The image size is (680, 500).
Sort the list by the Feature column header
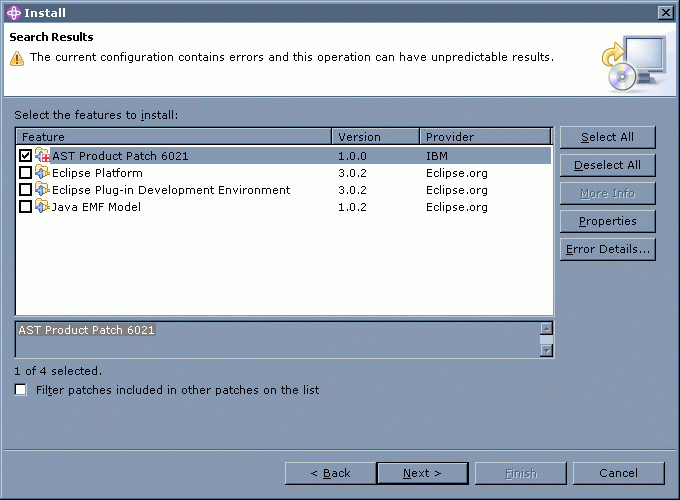coord(173,137)
